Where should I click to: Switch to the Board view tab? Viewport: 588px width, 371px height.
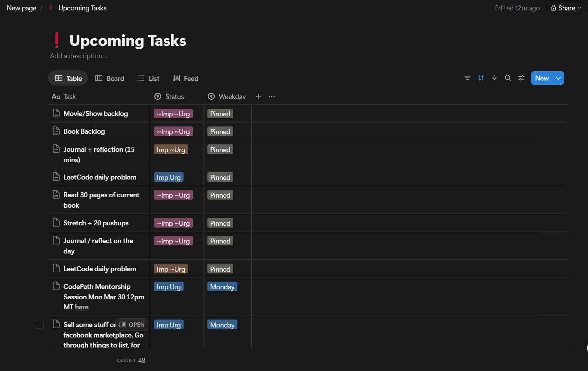pos(110,78)
